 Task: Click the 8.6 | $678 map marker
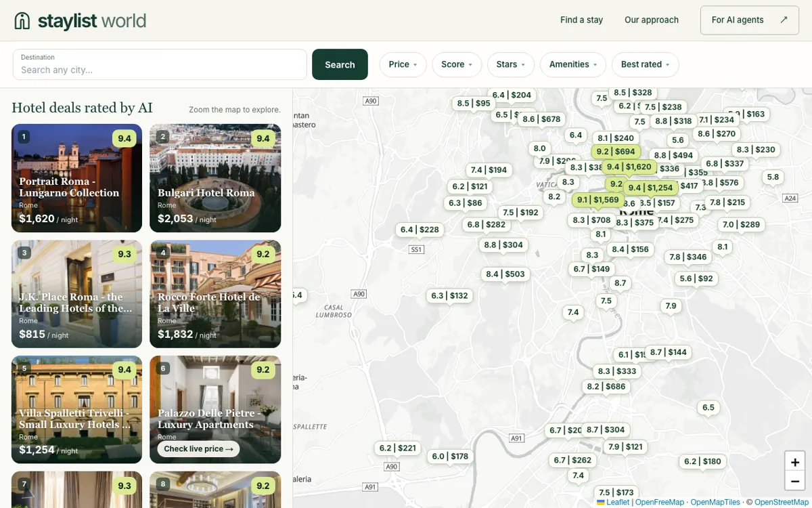541,119
